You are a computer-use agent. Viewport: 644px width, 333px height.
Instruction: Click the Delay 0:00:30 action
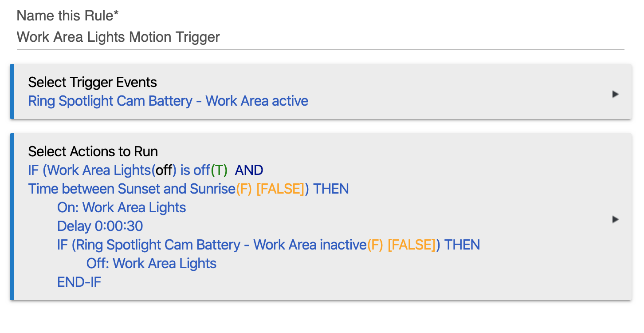click(x=99, y=226)
